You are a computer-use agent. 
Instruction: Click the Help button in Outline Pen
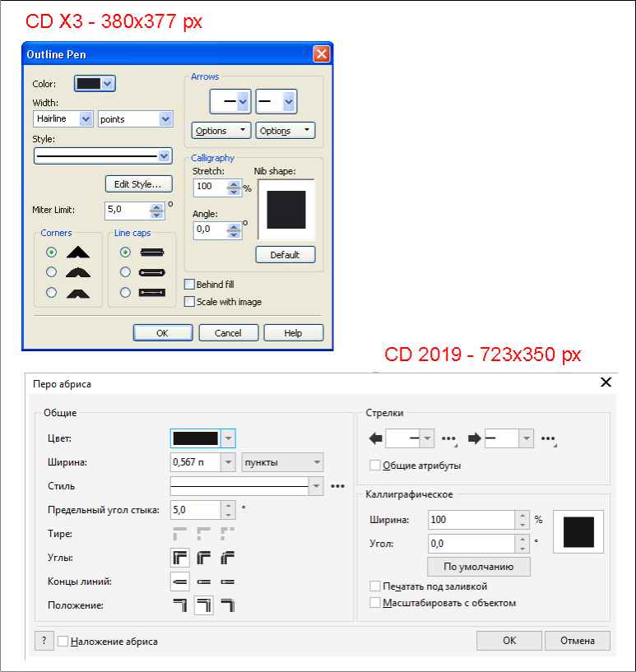click(294, 332)
